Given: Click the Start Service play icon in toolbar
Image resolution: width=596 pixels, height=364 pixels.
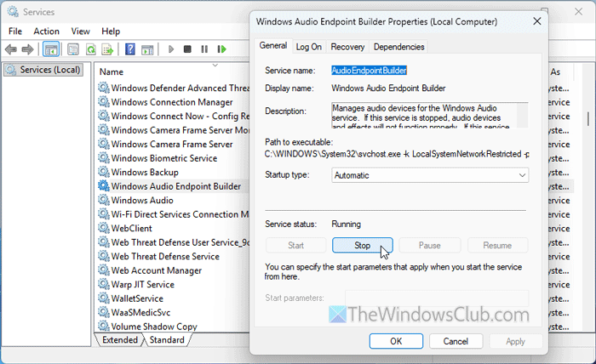Looking at the screenshot, I should point(171,49).
